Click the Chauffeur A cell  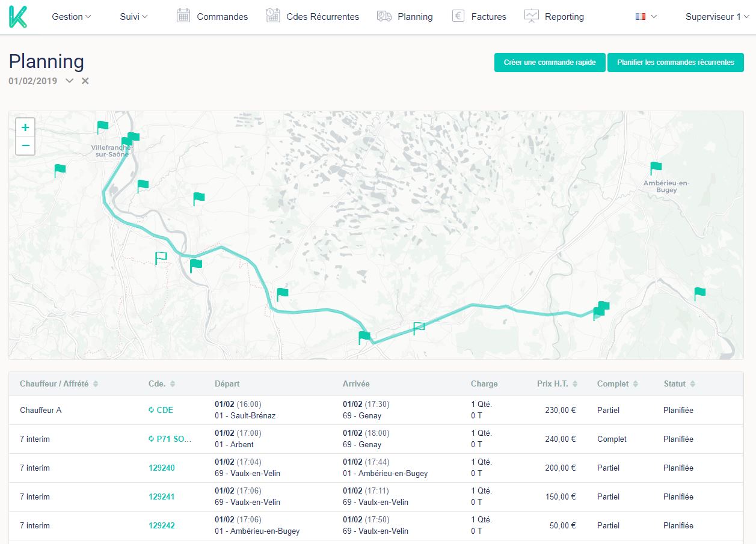click(41, 410)
